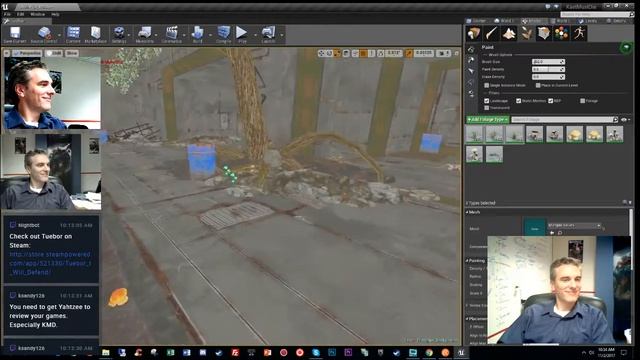The width and height of the screenshot is (640, 360).
Task: Select Foliage mode icon in Modes panel
Action: coord(527,33)
